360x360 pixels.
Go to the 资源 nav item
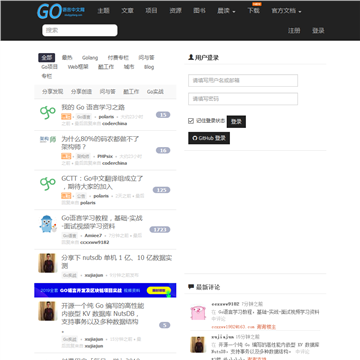pos(175,11)
